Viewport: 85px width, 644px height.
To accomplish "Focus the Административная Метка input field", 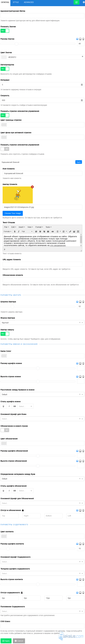I will [x=42, y=16].
